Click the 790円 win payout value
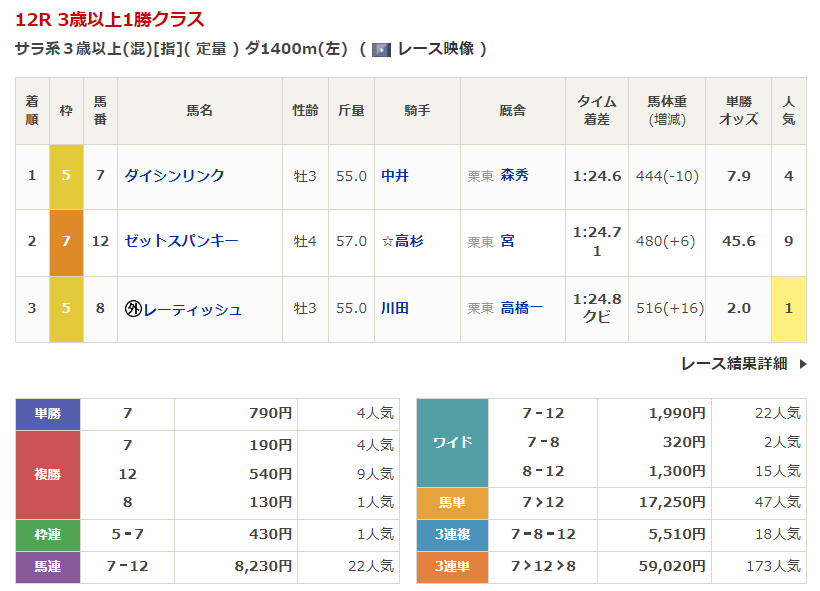This screenshot has height=591, width=820. [x=270, y=413]
